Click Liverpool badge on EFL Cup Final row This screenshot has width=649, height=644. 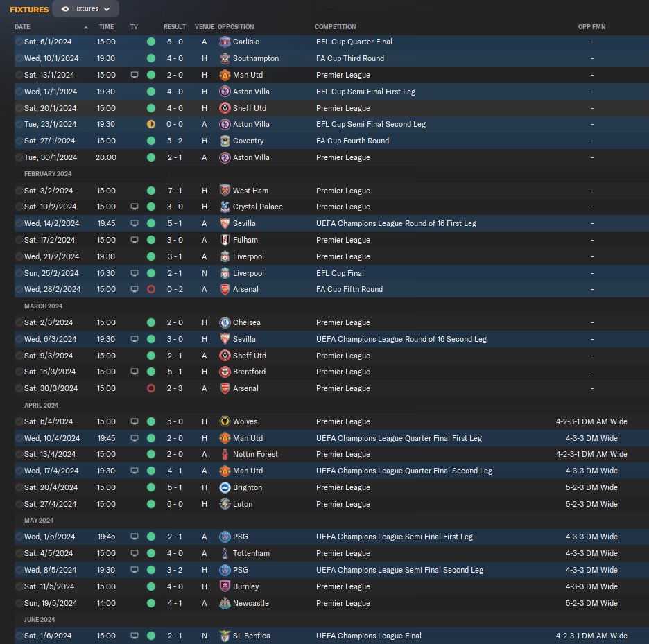pyautogui.click(x=225, y=273)
